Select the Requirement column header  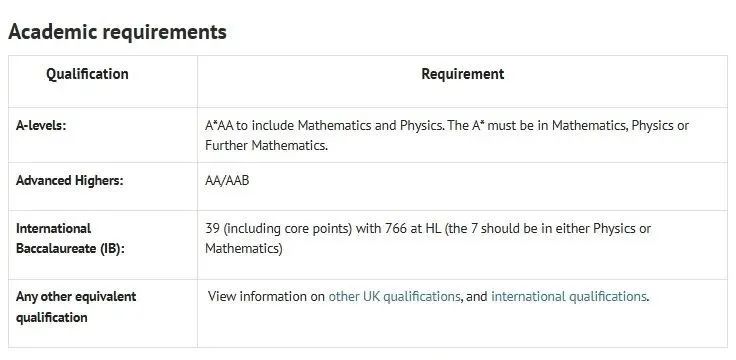pyautogui.click(x=462, y=74)
